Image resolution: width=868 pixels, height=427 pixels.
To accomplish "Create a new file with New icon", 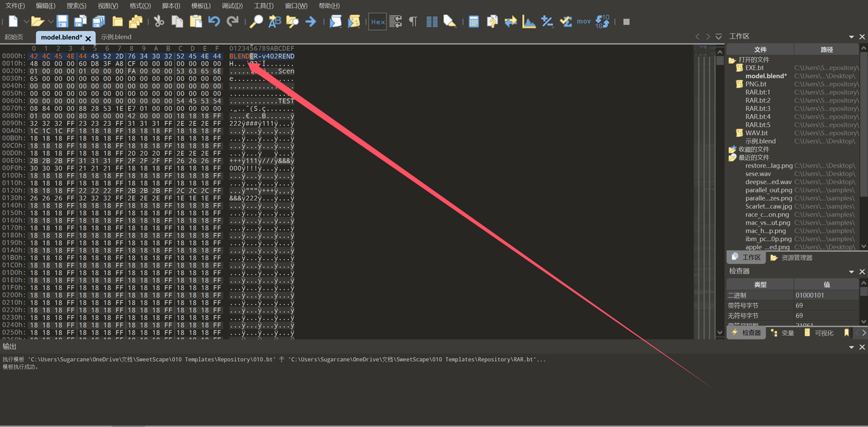I will click(x=13, y=22).
